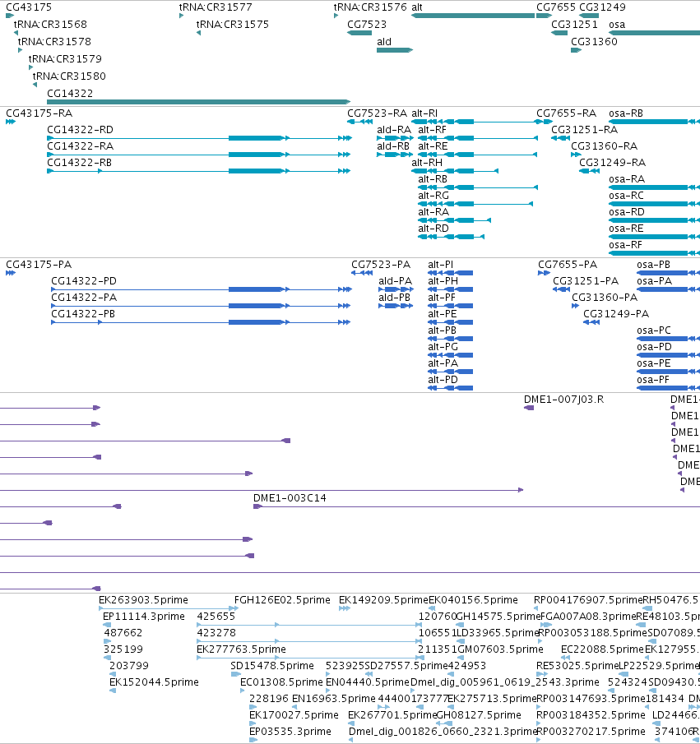Select the GH08127.5prime EST label
The width and height of the screenshot is (700, 744).
tap(479, 715)
